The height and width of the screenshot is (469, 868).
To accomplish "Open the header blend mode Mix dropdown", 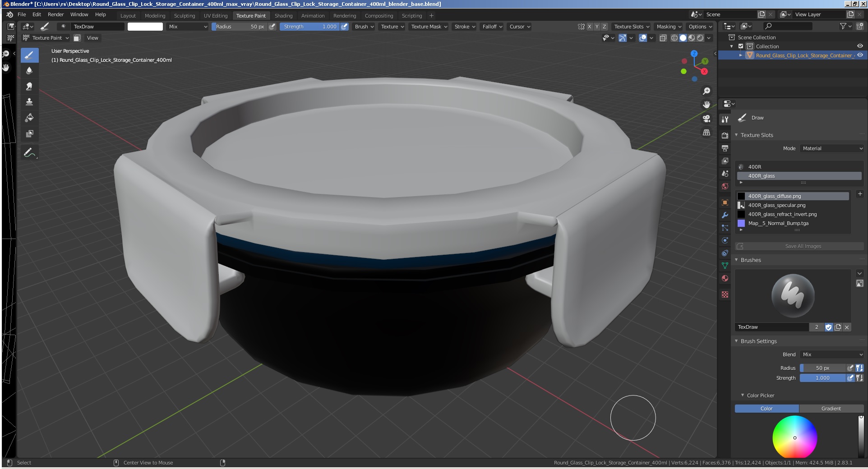I will (188, 27).
